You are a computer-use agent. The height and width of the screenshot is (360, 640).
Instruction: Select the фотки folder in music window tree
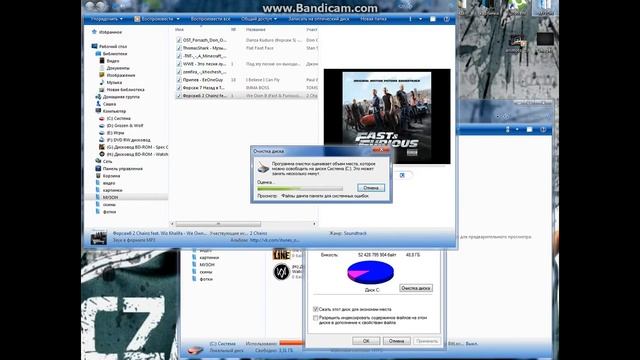point(109,212)
